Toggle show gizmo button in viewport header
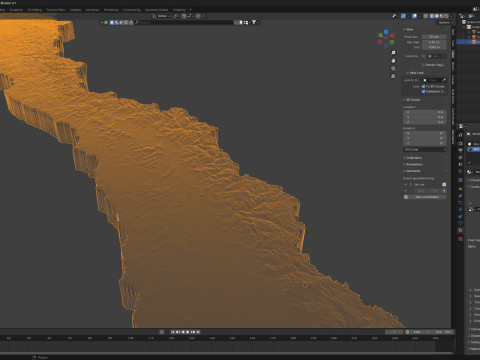480x360 pixels. 403,16
